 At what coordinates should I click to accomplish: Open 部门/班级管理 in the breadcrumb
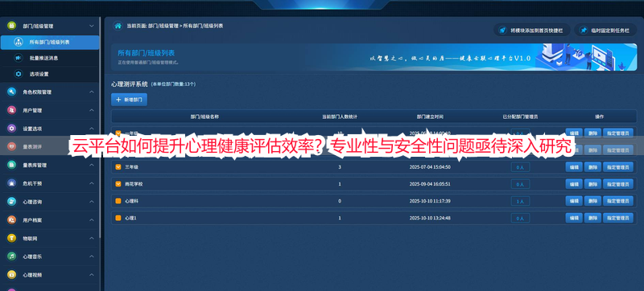tap(163, 26)
